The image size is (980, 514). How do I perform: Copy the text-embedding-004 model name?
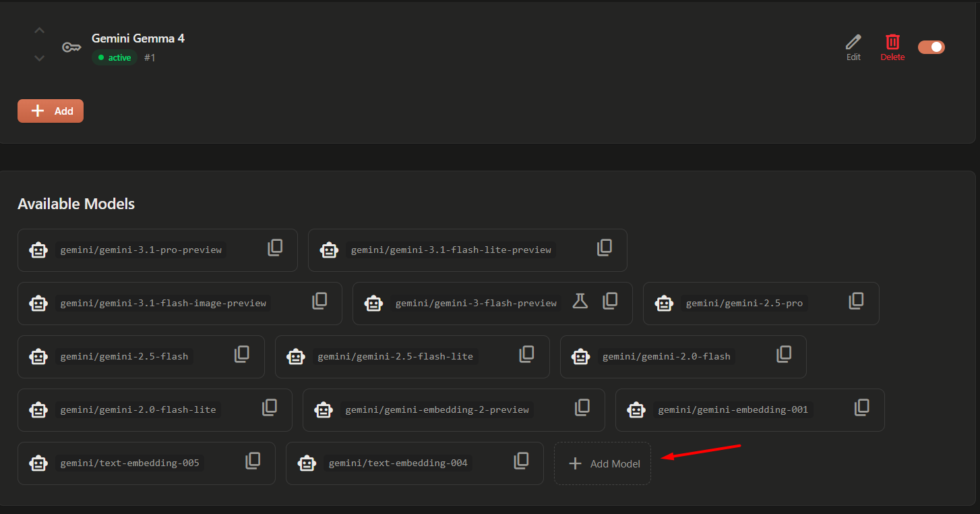tap(521, 461)
